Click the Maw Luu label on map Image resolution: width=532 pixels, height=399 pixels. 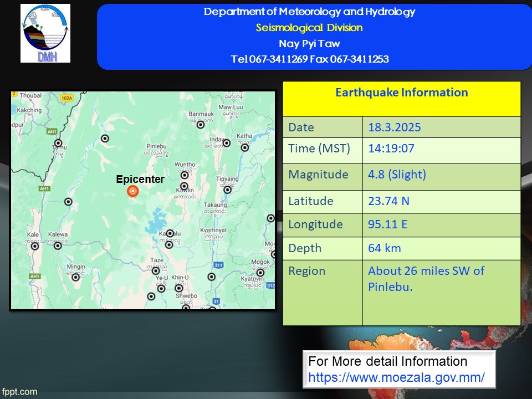click(231, 107)
